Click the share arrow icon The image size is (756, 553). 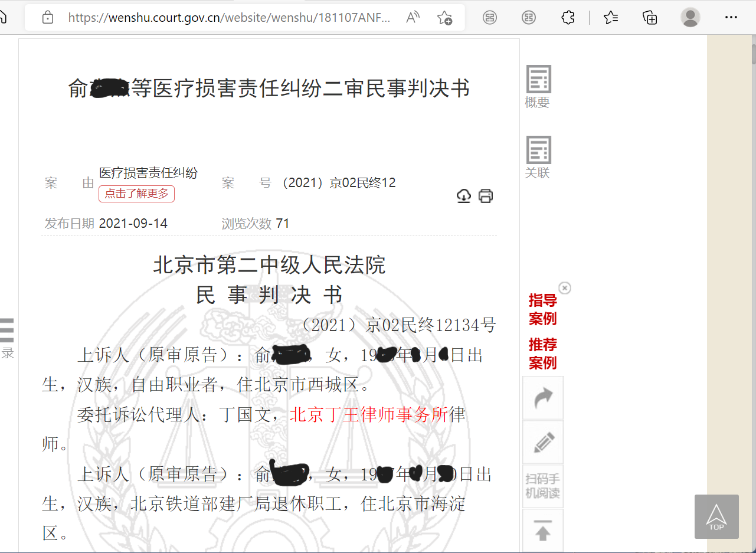[543, 398]
